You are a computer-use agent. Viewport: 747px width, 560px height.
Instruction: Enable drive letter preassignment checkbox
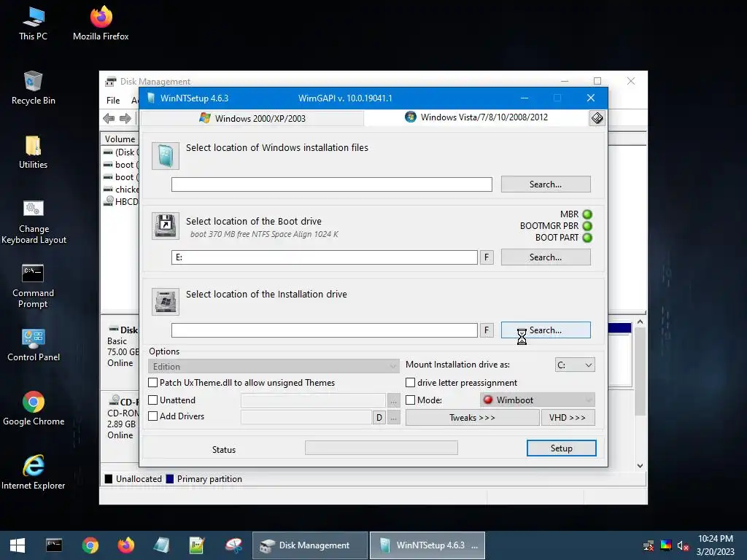tap(410, 383)
